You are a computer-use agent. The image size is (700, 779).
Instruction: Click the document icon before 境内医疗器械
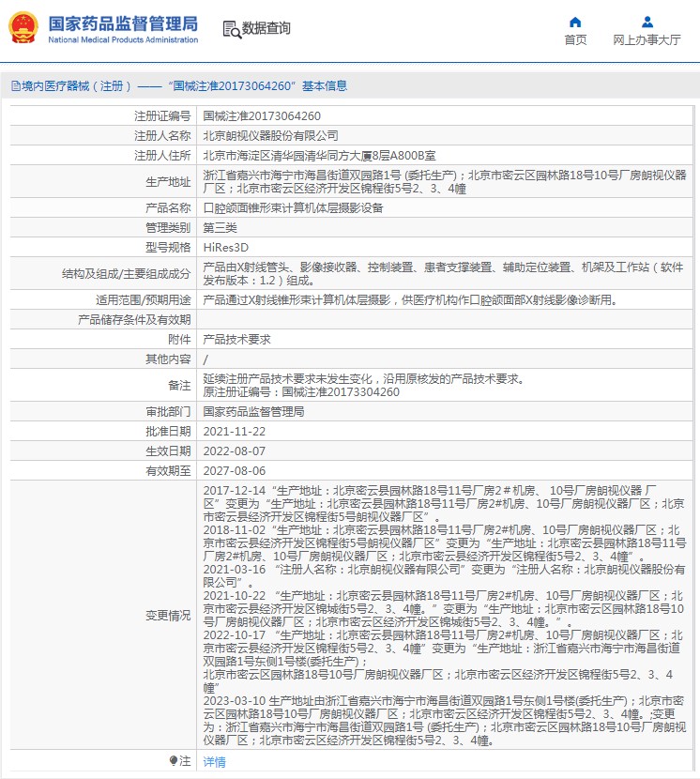(x=16, y=86)
